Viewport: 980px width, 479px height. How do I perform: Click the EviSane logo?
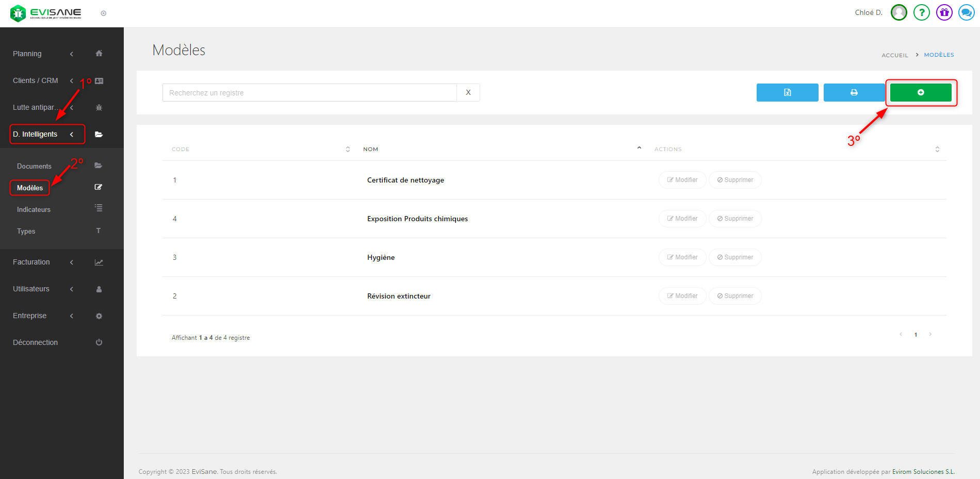point(46,13)
